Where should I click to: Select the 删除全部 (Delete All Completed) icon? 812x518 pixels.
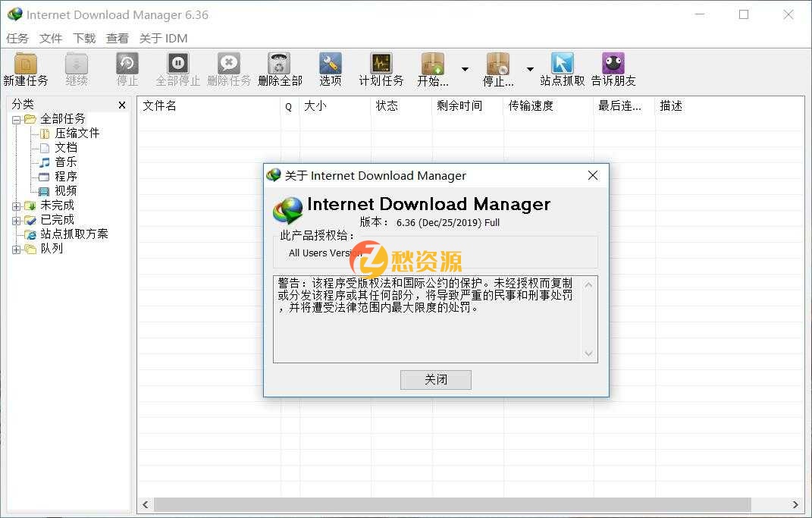pyautogui.click(x=279, y=68)
